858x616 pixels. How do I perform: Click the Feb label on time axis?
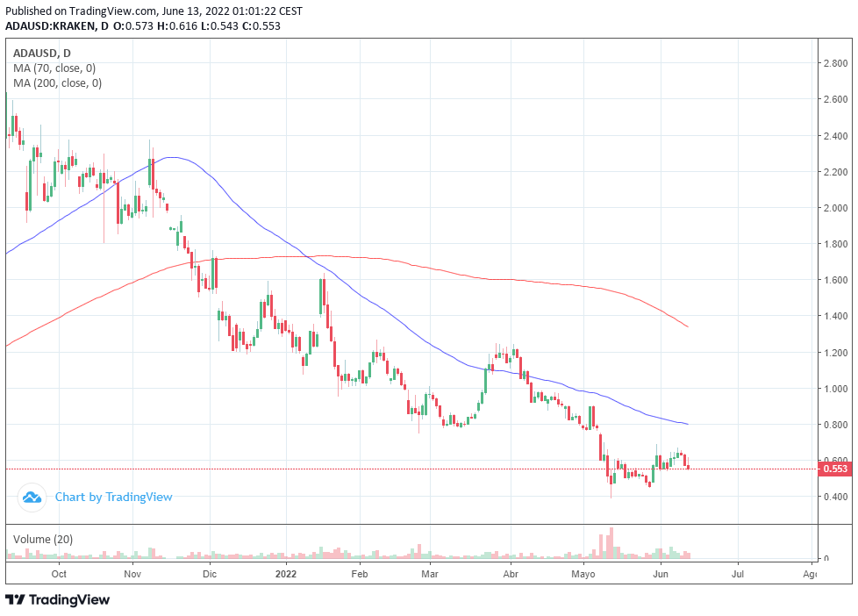click(360, 574)
